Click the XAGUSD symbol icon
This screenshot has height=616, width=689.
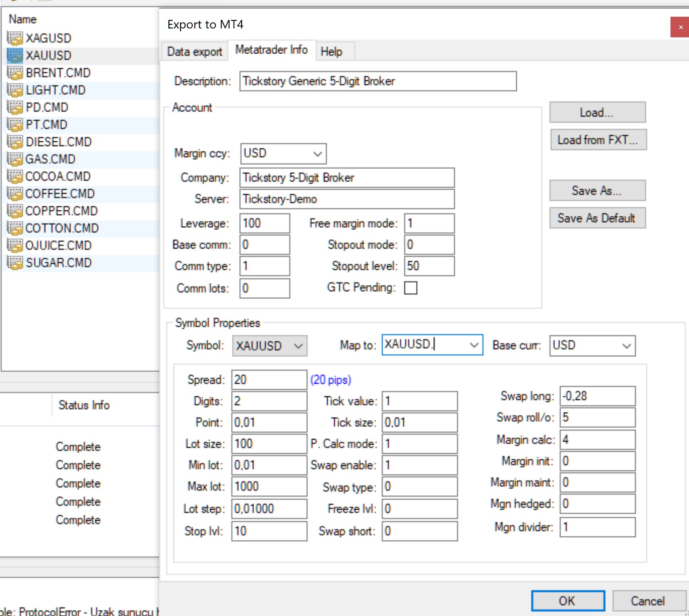[x=15, y=38]
